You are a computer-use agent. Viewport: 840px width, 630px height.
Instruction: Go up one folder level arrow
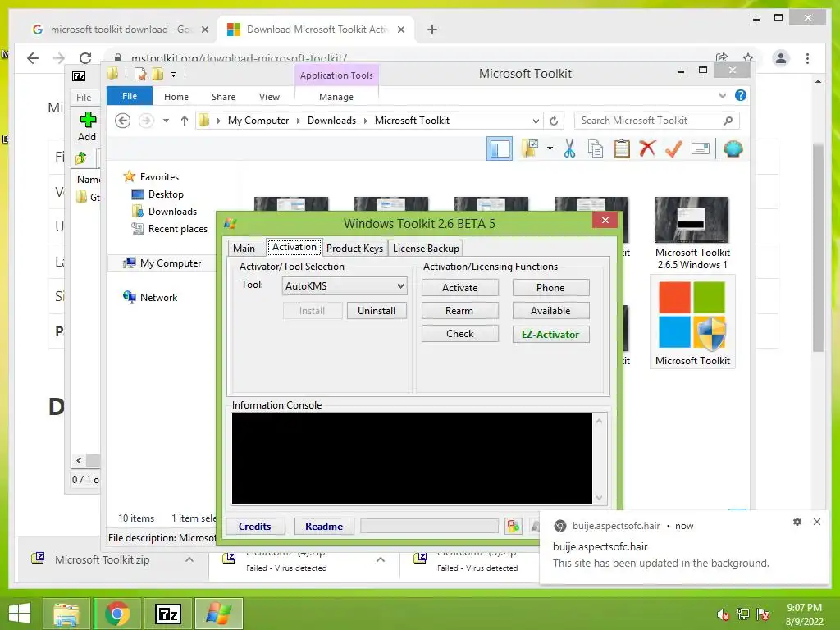click(x=185, y=121)
